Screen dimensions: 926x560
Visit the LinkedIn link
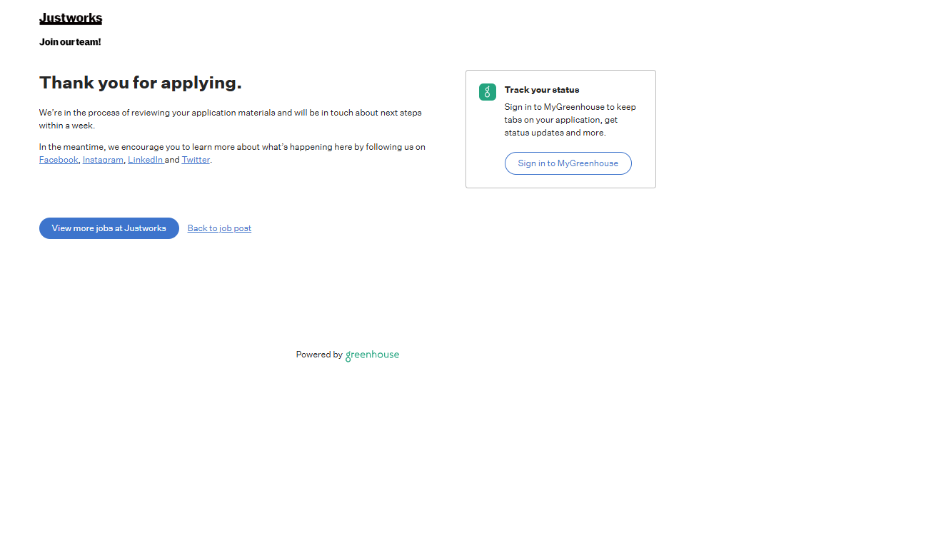(145, 160)
